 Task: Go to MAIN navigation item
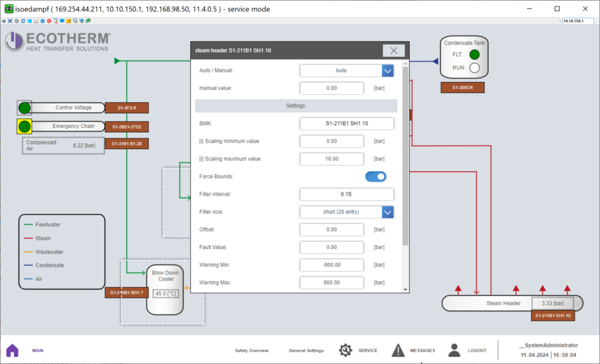[x=38, y=350]
